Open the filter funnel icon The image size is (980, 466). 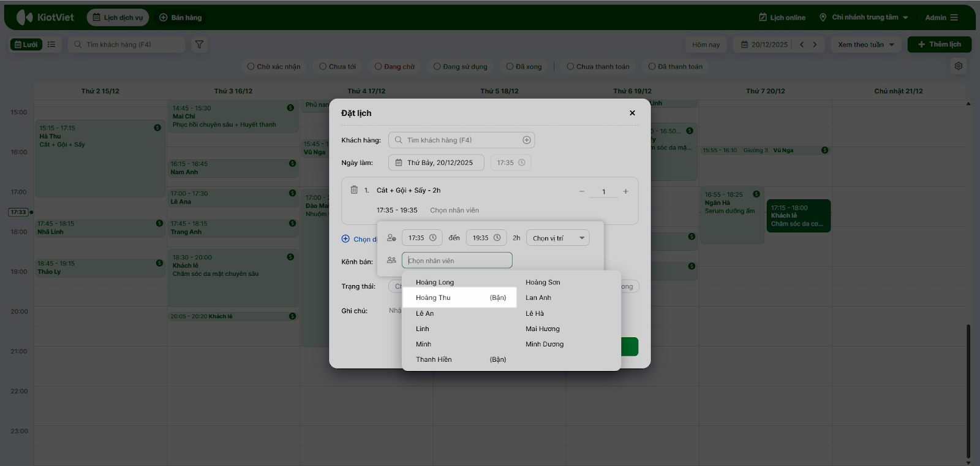click(x=199, y=44)
